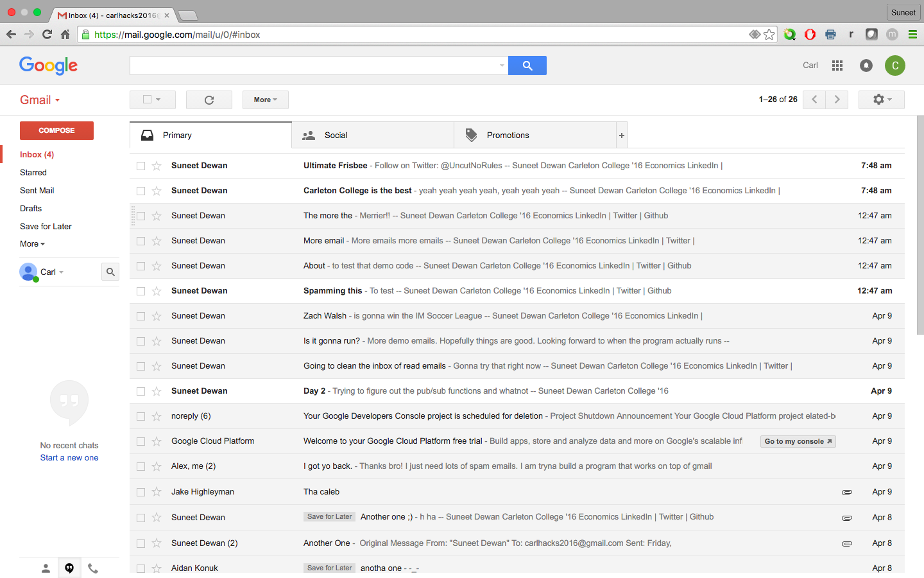
Task: Open the Drafts folder
Action: coord(31,209)
